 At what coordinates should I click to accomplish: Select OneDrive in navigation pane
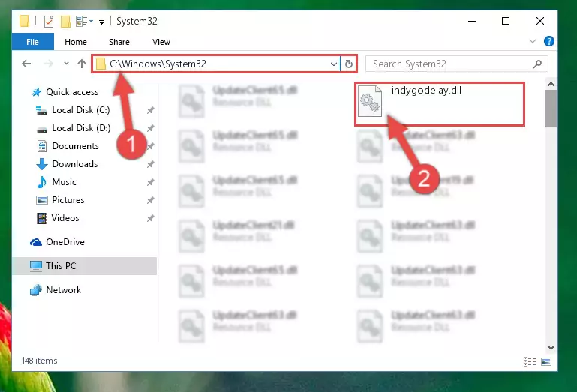(65, 242)
